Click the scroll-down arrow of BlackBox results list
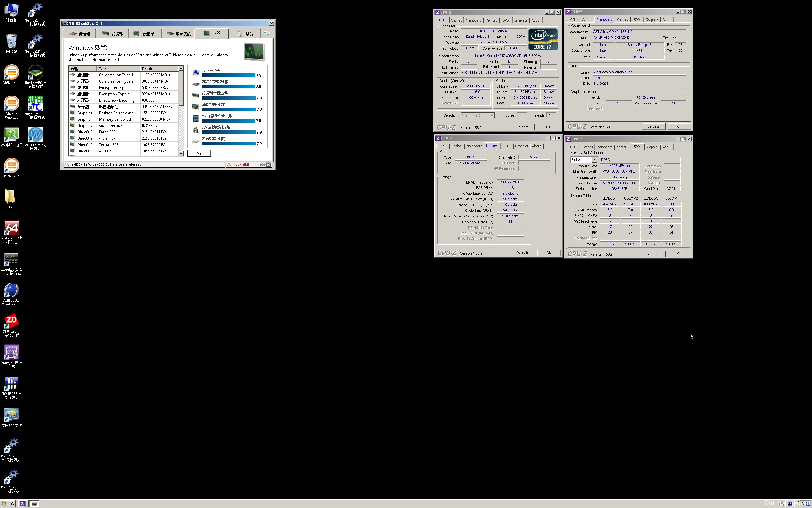Viewport: 812px width, 508px height. click(181, 154)
